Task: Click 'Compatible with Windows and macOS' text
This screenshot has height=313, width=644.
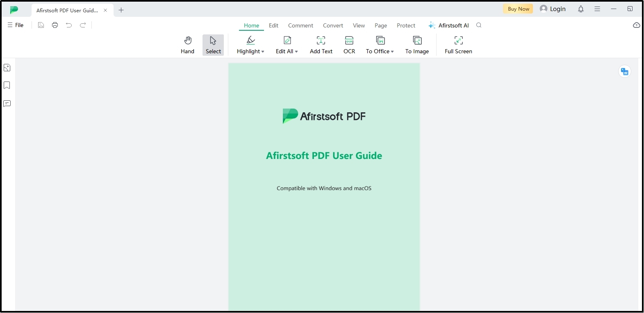Action: point(324,188)
